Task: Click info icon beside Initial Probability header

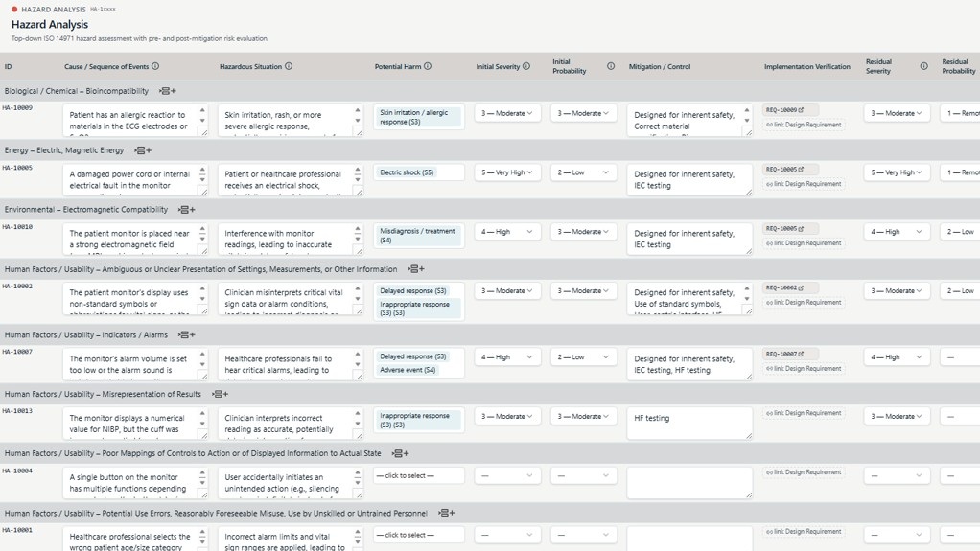Action: coord(611,66)
